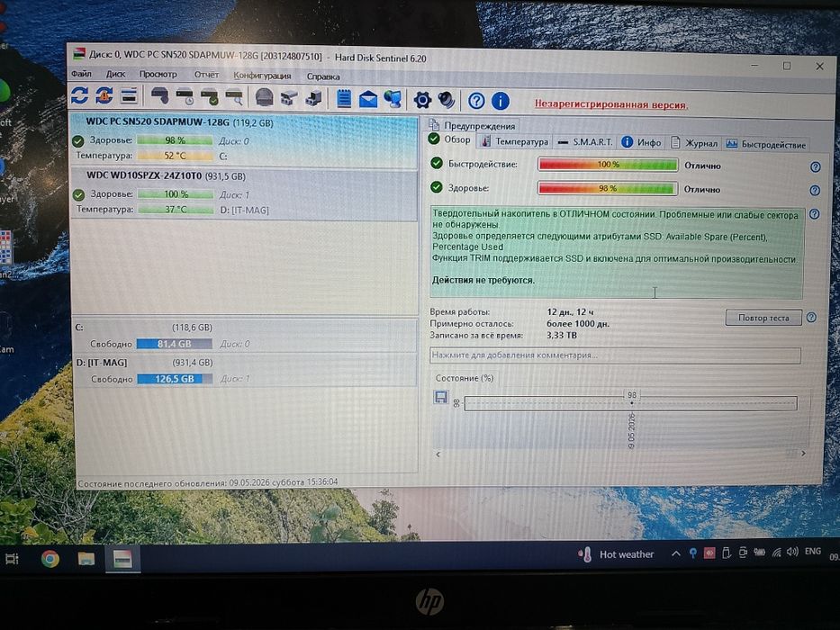Click the disk panel view toolbar icon
This screenshot has width=840, height=630.
129,96
